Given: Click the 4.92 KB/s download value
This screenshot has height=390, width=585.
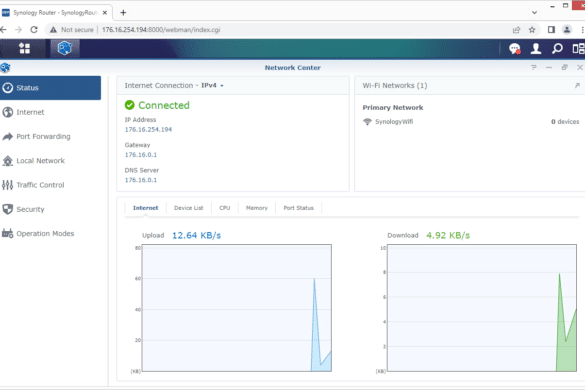Looking at the screenshot, I should pos(448,235).
